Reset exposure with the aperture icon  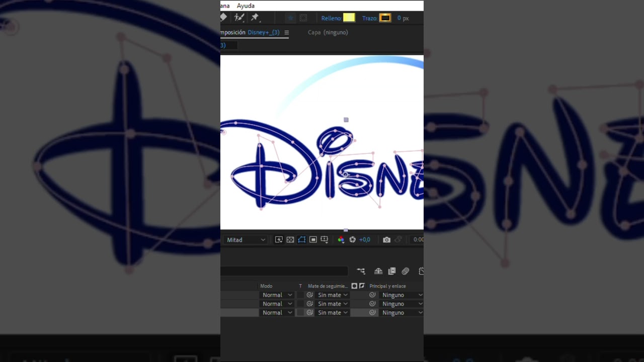click(352, 240)
